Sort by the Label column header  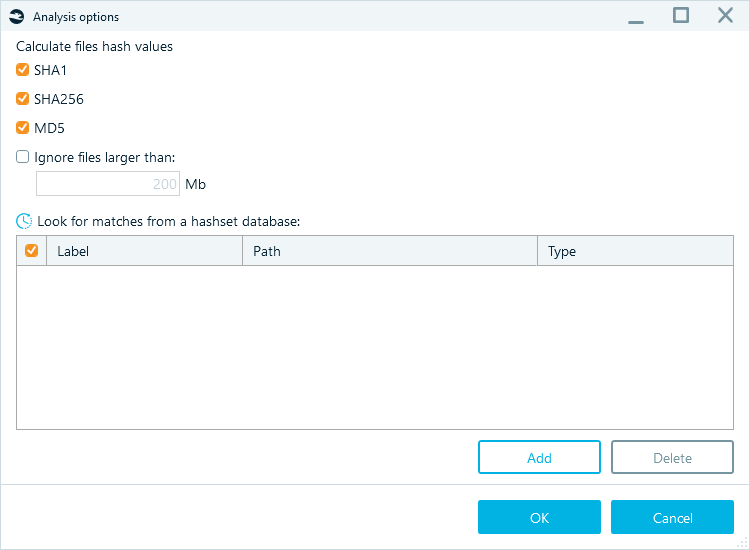[144, 251]
